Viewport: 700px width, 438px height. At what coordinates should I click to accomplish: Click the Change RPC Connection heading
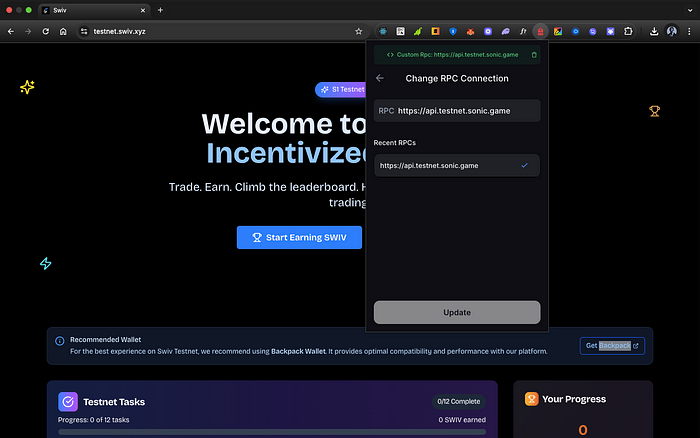[457, 79]
